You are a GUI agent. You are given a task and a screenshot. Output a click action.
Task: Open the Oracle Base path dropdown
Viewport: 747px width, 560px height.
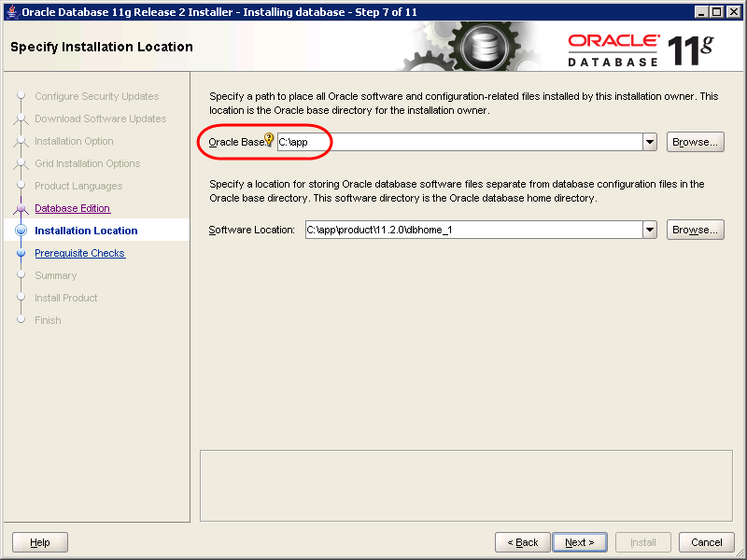pos(650,142)
